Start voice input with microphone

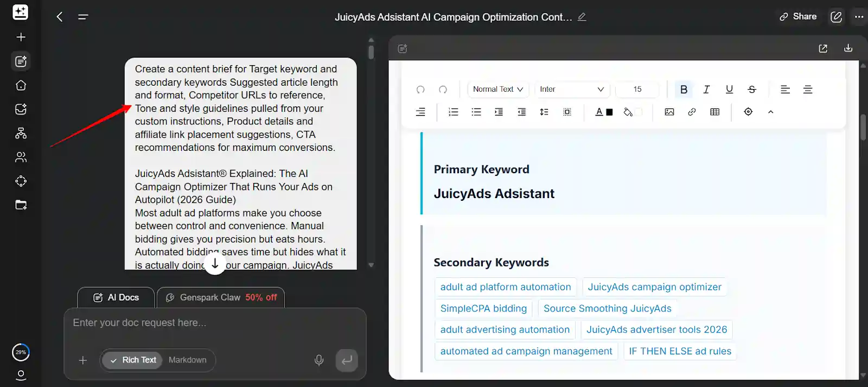pyautogui.click(x=319, y=360)
